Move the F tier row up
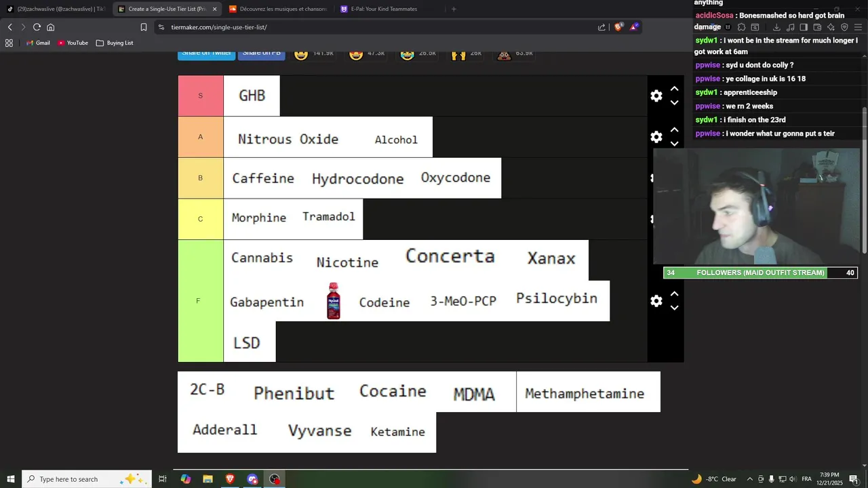Image resolution: width=868 pixels, height=488 pixels. (674, 293)
